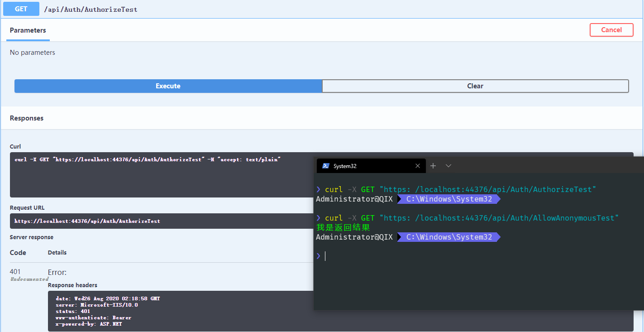Click the AllowAnonymousTest URL in the terminal
This screenshot has height=332, width=644.
point(500,218)
